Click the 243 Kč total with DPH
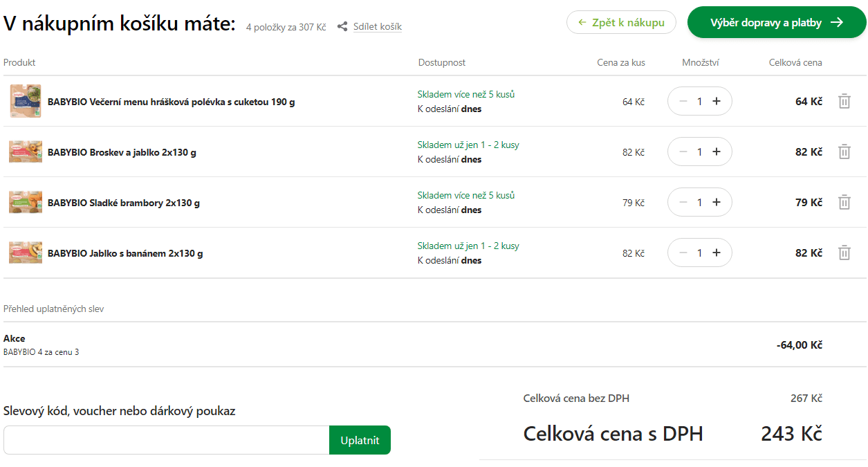The image size is (868, 467). coord(791,434)
